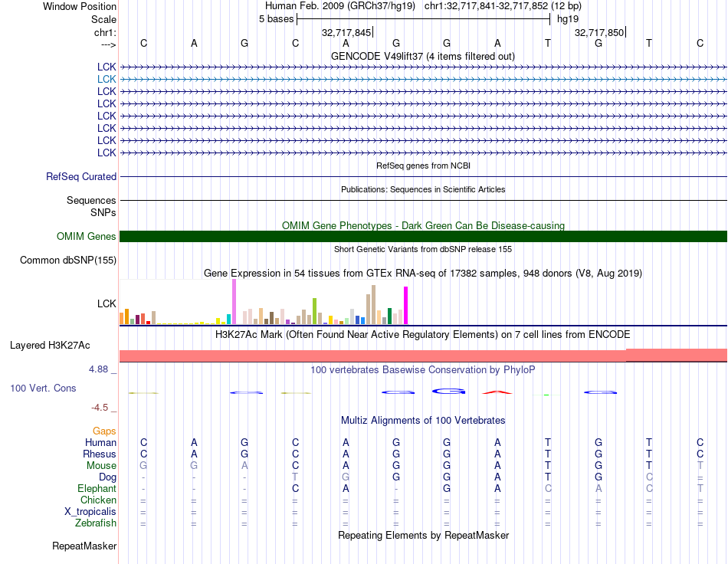
Task: Click the hg19 label beside the scale bar
Action: coord(568,19)
